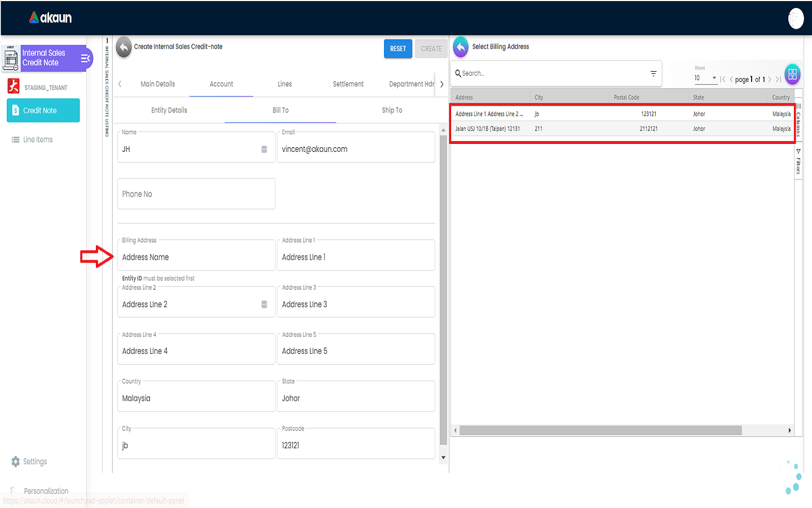Image resolution: width=812 pixels, height=508 pixels.
Task: Close the Select Billing Address panel with back arrow
Action: click(x=461, y=47)
